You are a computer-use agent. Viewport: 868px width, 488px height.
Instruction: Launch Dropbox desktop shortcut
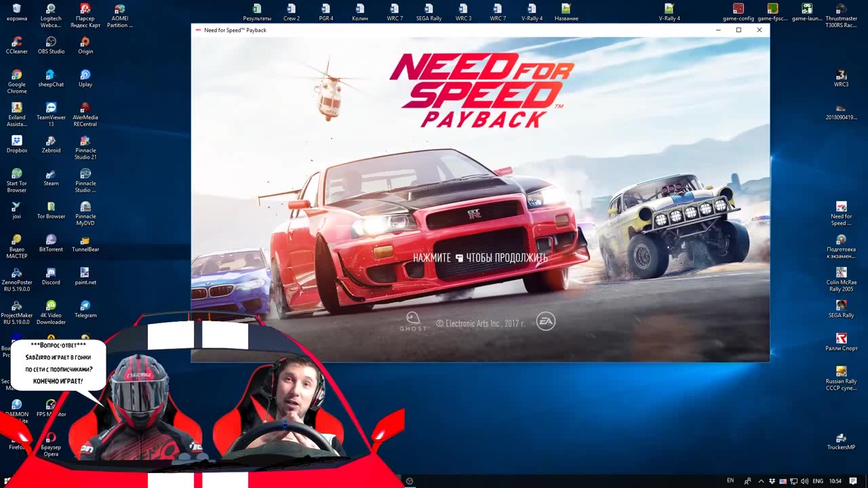pyautogui.click(x=17, y=144)
